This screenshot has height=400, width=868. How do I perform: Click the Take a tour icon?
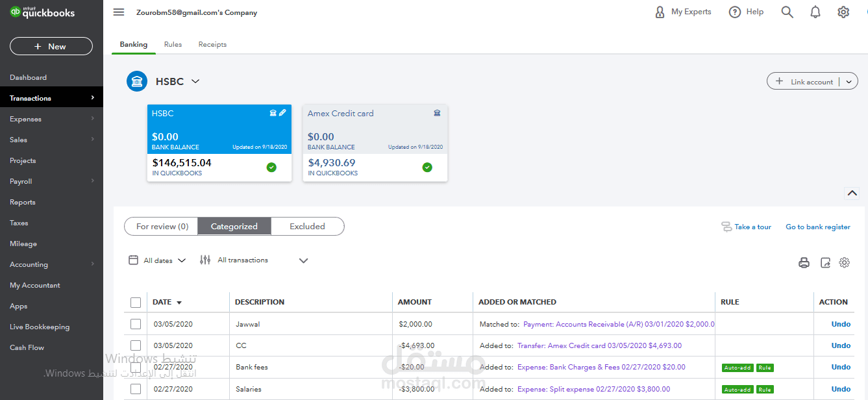[726, 227]
